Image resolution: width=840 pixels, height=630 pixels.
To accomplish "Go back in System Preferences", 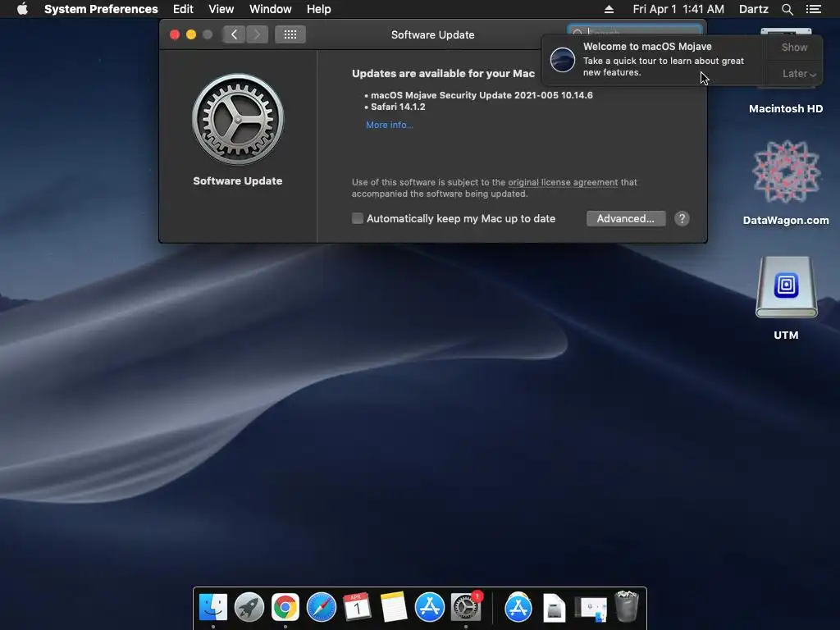I will coord(234,34).
